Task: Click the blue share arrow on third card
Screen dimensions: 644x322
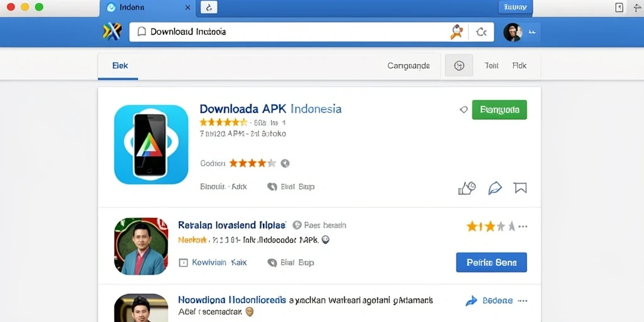Action: tap(472, 301)
